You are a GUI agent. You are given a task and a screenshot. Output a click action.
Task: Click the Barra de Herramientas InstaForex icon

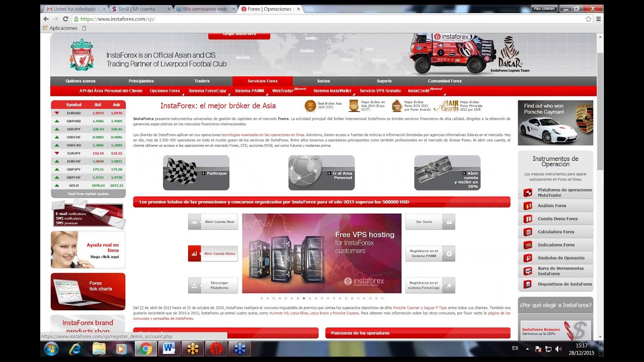pos(528,271)
